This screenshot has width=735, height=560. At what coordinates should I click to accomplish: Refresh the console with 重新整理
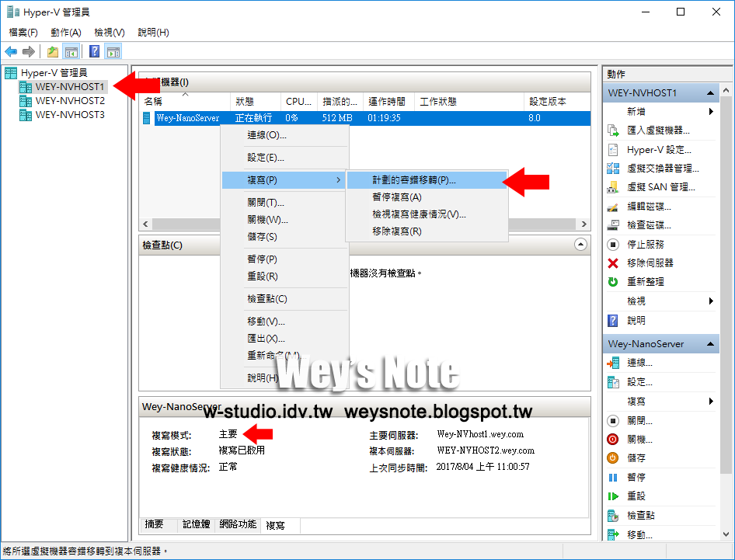[x=655, y=282]
